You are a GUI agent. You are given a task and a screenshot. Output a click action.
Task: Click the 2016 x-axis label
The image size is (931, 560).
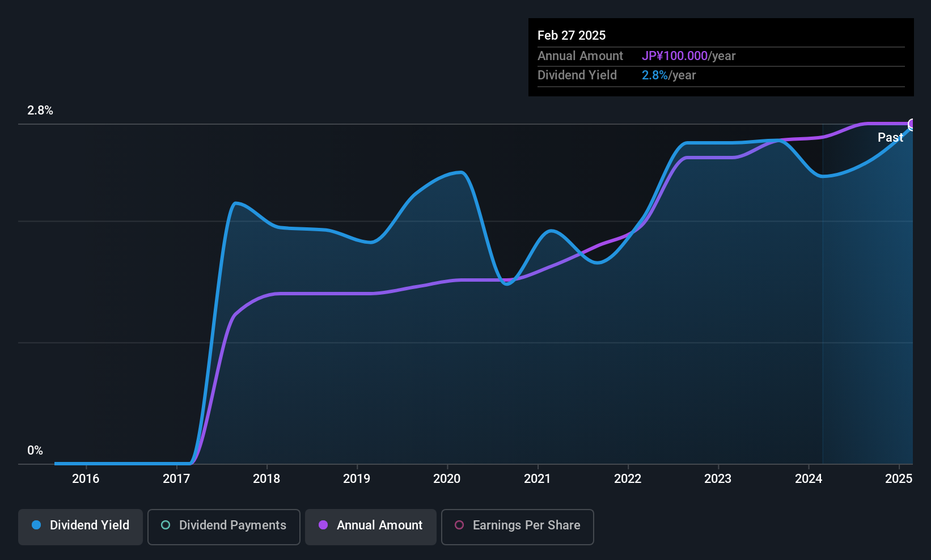click(86, 479)
